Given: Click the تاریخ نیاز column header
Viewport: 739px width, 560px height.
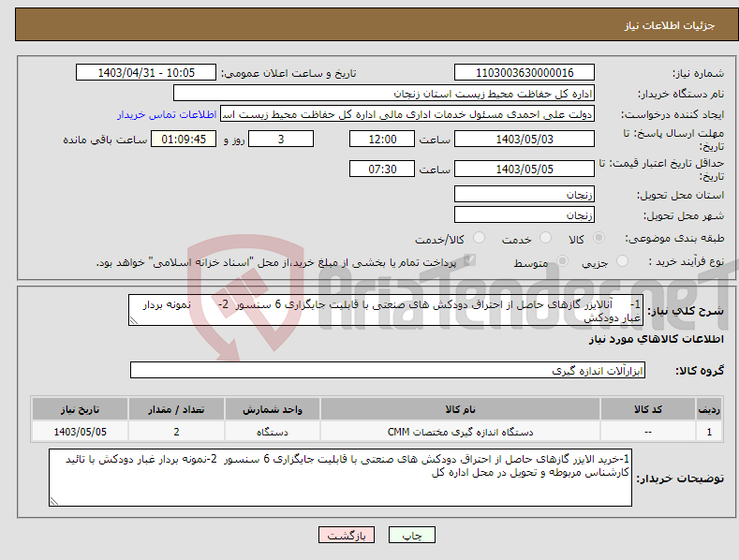Looking at the screenshot, I should pyautogui.click(x=81, y=409).
